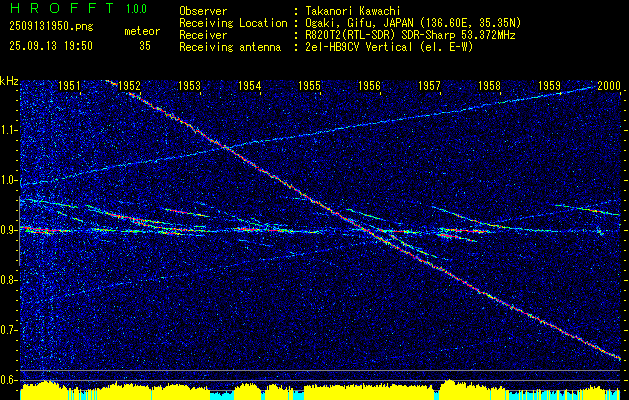Click the 1952 time axis marker

[130, 85]
